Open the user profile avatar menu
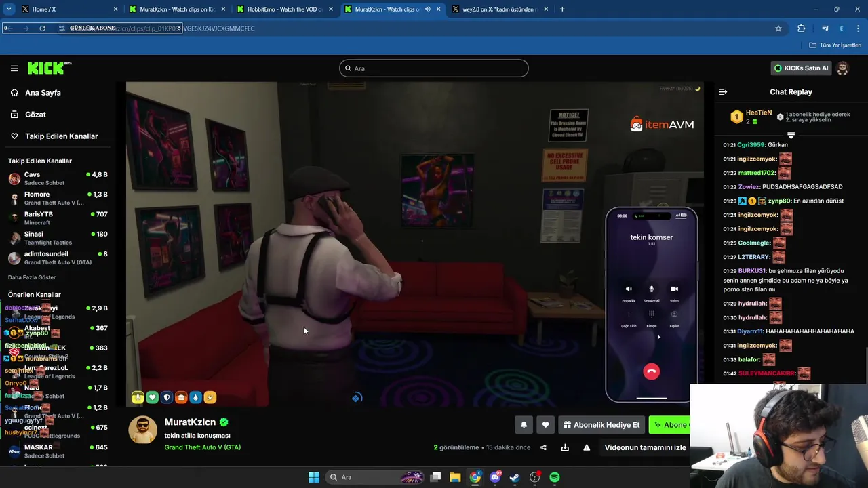The height and width of the screenshot is (488, 868). click(x=842, y=68)
